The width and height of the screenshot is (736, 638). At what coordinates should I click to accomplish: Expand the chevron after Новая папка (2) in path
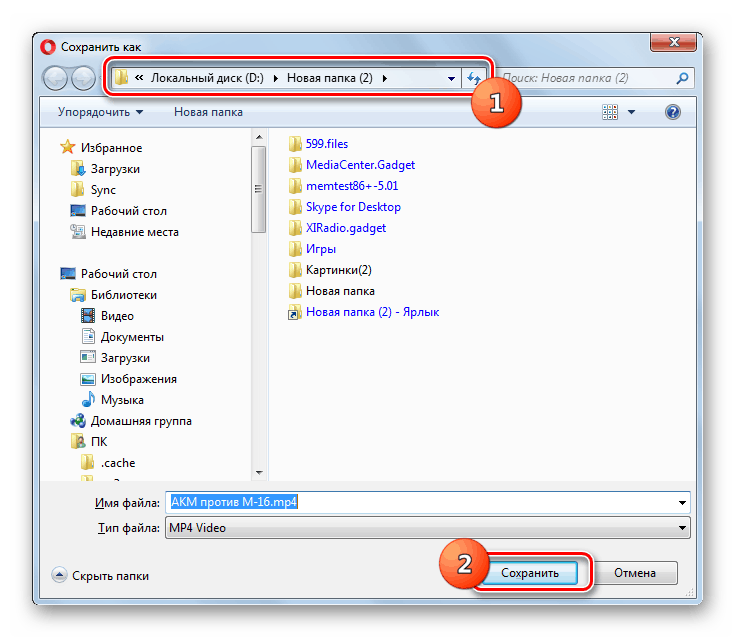(385, 78)
